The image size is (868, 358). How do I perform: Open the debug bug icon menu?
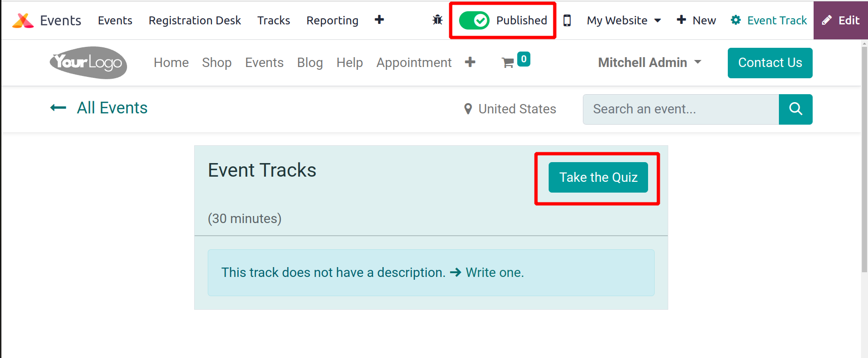(x=438, y=20)
